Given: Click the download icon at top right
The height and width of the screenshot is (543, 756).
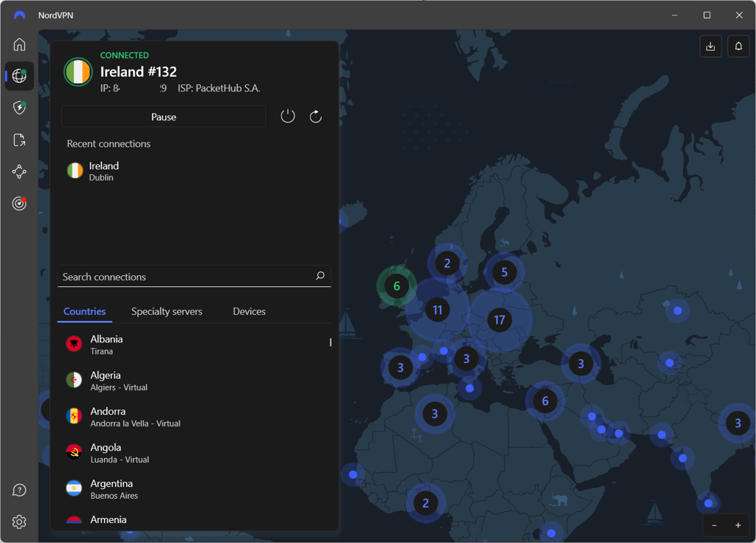Looking at the screenshot, I should pos(710,46).
